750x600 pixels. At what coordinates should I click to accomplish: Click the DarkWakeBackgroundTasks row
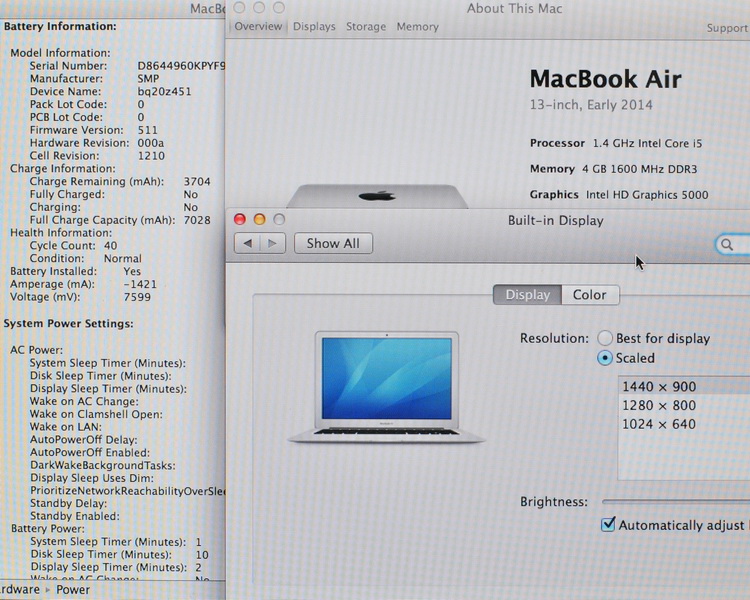[x=103, y=466]
